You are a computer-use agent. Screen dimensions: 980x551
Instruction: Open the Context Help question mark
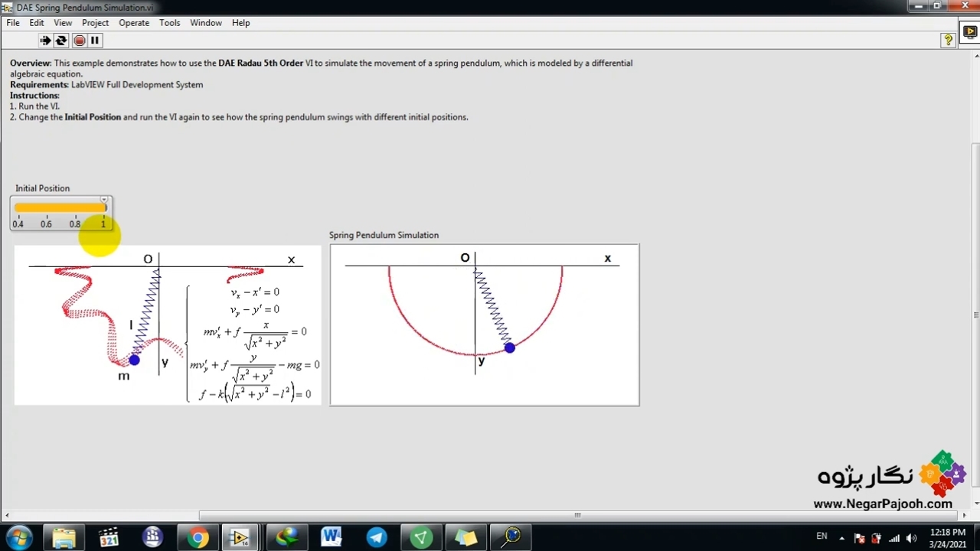[x=948, y=41]
